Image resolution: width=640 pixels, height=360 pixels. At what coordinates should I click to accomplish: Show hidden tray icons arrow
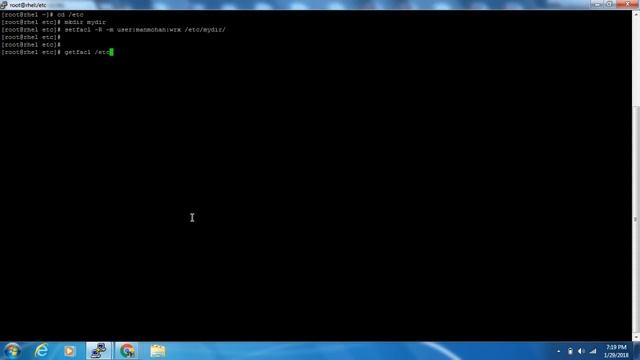pos(558,351)
